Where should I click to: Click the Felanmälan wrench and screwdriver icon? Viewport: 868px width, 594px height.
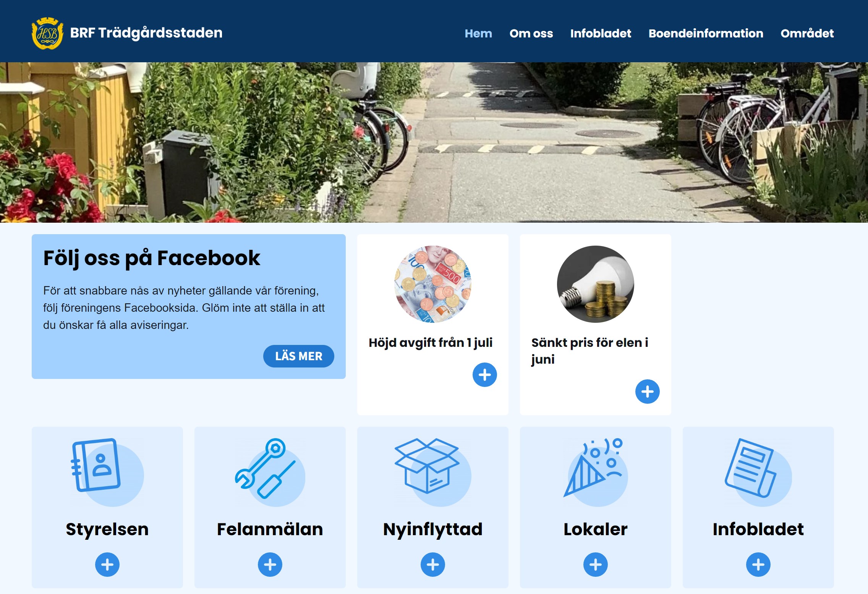click(x=270, y=472)
